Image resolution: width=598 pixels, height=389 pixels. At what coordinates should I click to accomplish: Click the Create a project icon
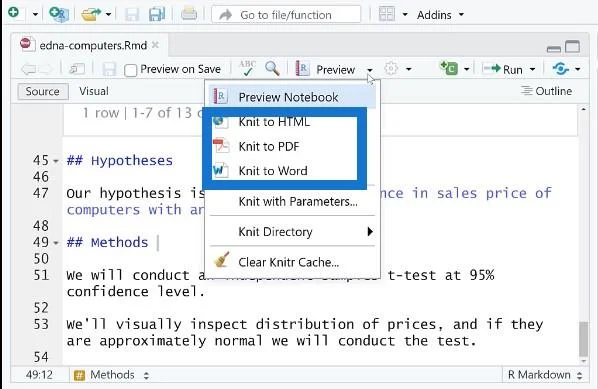[x=59, y=14]
